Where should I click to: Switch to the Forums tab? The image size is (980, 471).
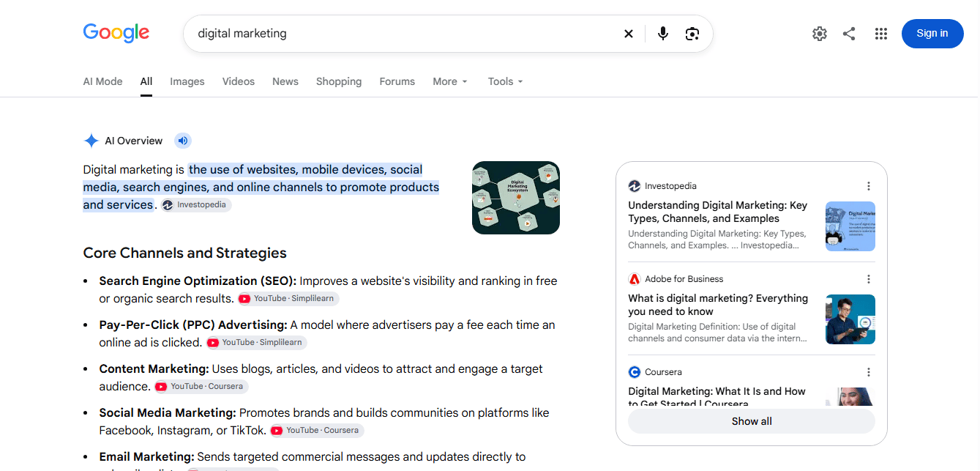pyautogui.click(x=397, y=81)
